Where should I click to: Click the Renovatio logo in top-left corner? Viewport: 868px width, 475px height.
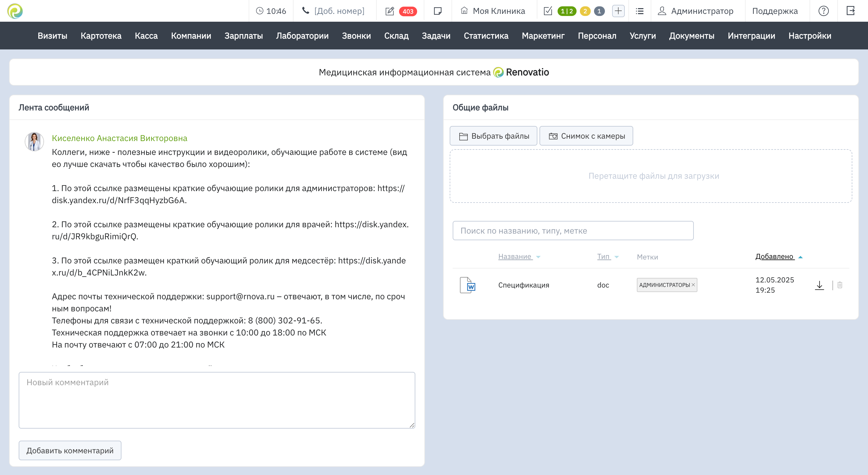(x=15, y=11)
